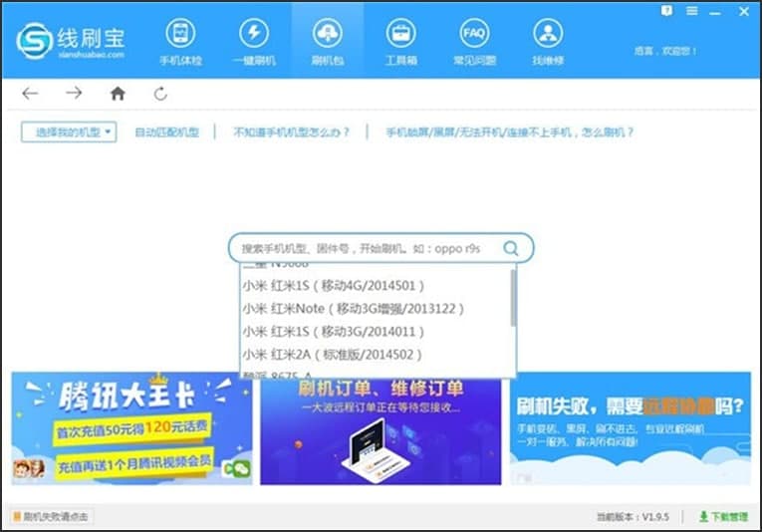Screen dimensions: 762x532
Task: Expand the 选择我的机型 dropdown
Action: (69, 132)
